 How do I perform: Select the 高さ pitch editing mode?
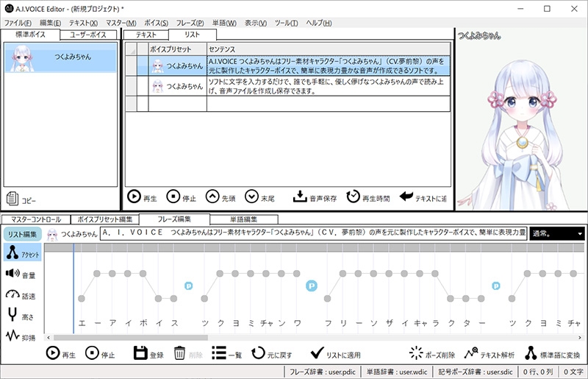(x=21, y=316)
